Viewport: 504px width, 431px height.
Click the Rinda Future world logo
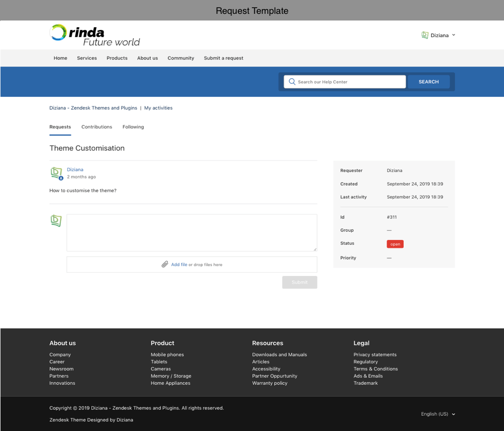[x=94, y=35]
